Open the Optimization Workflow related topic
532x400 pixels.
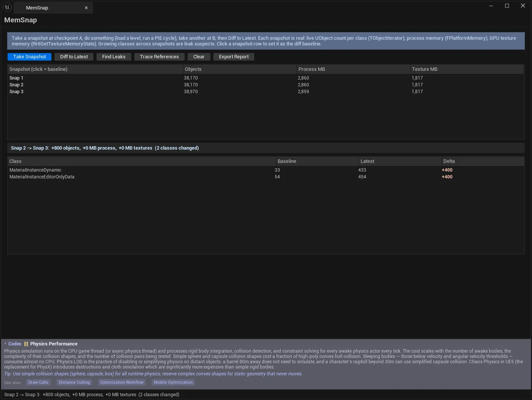click(122, 383)
